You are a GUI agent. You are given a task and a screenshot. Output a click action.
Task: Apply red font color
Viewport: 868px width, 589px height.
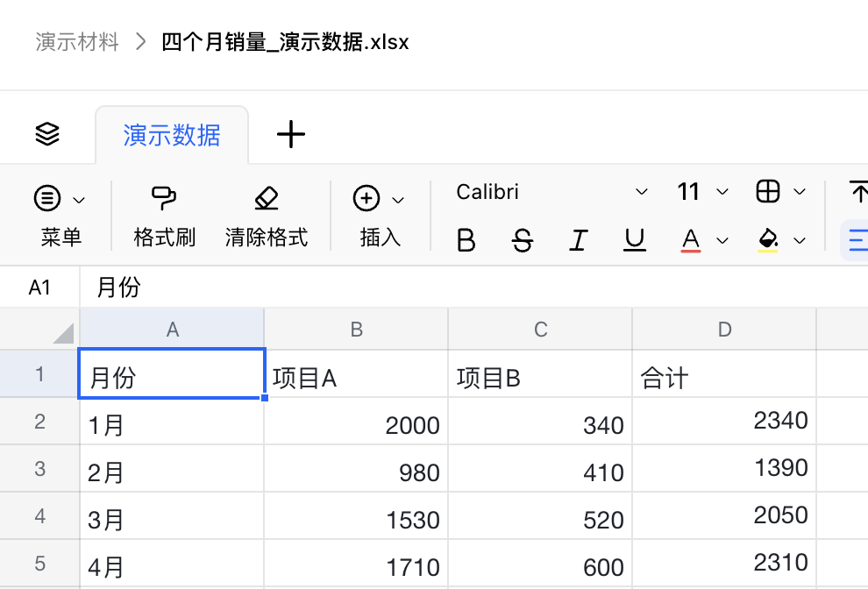[690, 240]
